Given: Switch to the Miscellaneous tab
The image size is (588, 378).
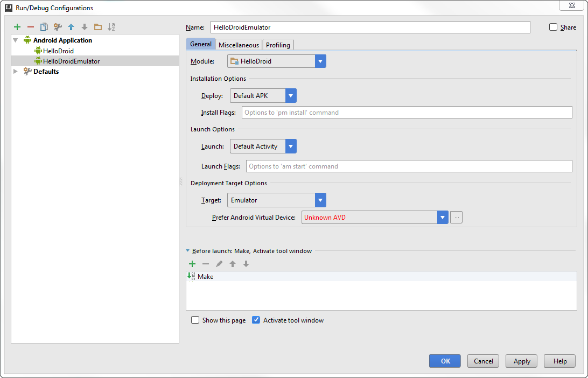Looking at the screenshot, I should tap(239, 45).
